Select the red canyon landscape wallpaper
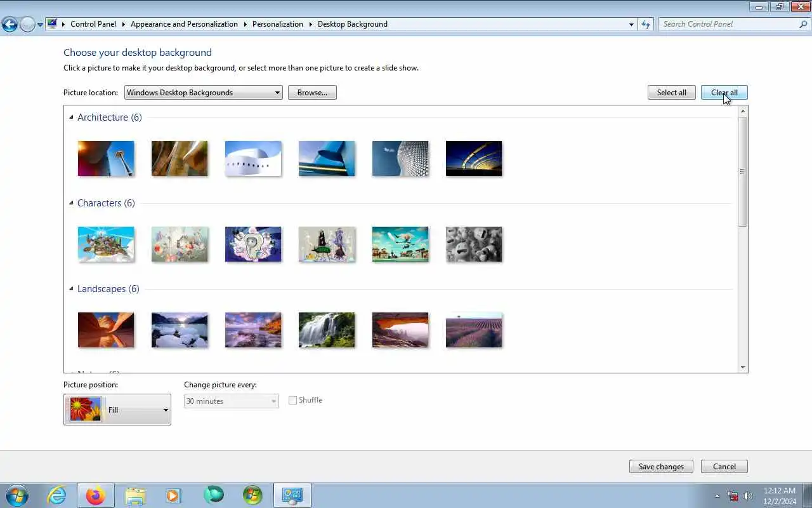Image resolution: width=812 pixels, height=508 pixels. tap(106, 330)
